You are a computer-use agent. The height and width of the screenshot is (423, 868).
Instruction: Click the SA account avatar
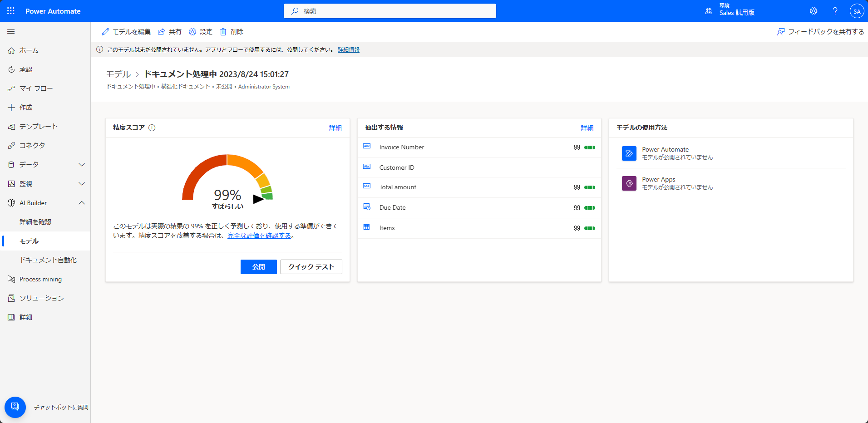857,11
